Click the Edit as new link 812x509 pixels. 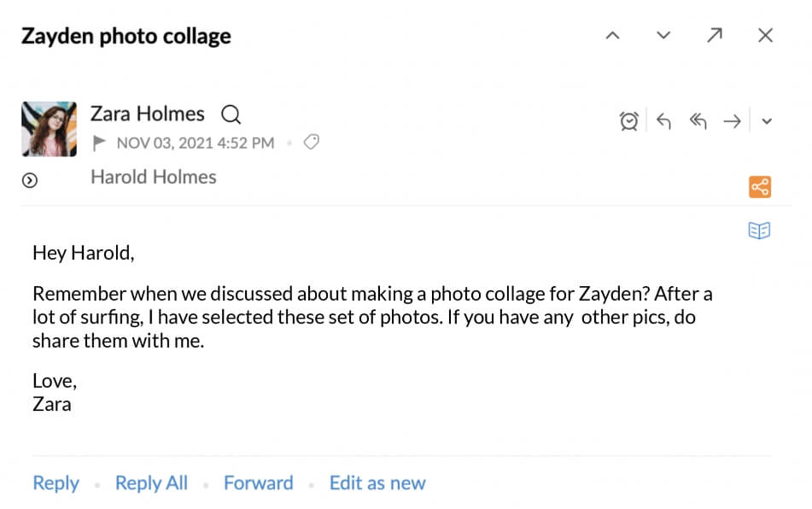377,483
